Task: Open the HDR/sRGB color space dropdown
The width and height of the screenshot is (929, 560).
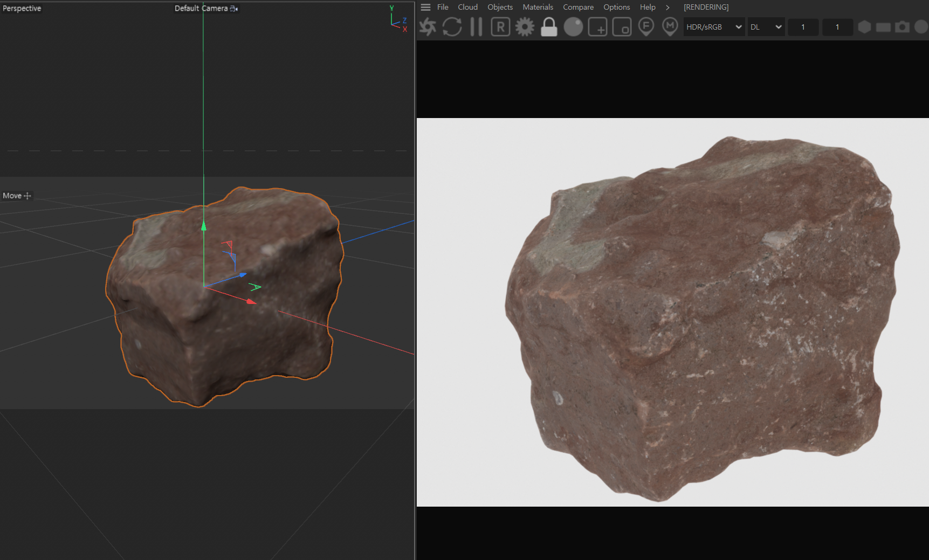Action: tap(714, 27)
